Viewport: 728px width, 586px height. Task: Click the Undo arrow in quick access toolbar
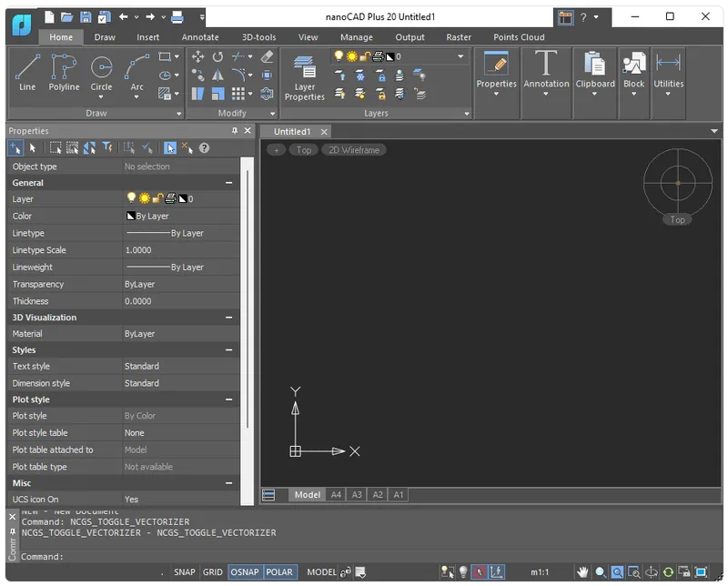tap(123, 17)
